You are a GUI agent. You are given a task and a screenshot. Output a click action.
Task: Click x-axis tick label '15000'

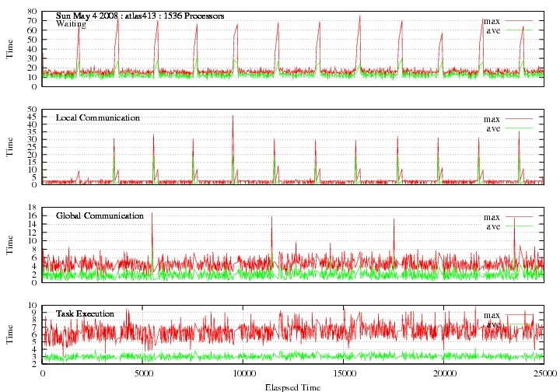tap(344, 374)
